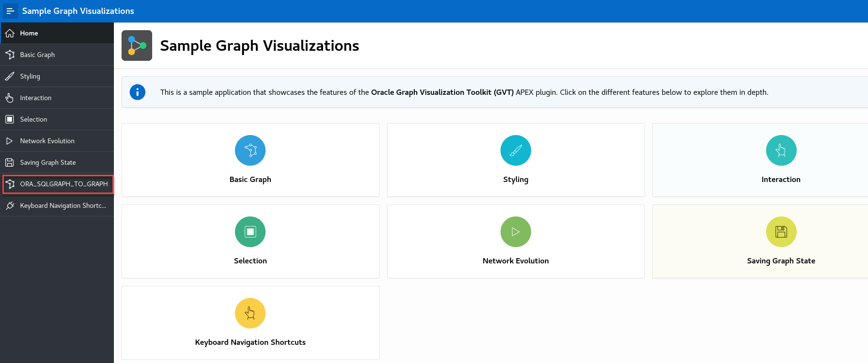Click the Keyboard Navigation Shortcuts hand icon

click(250, 313)
